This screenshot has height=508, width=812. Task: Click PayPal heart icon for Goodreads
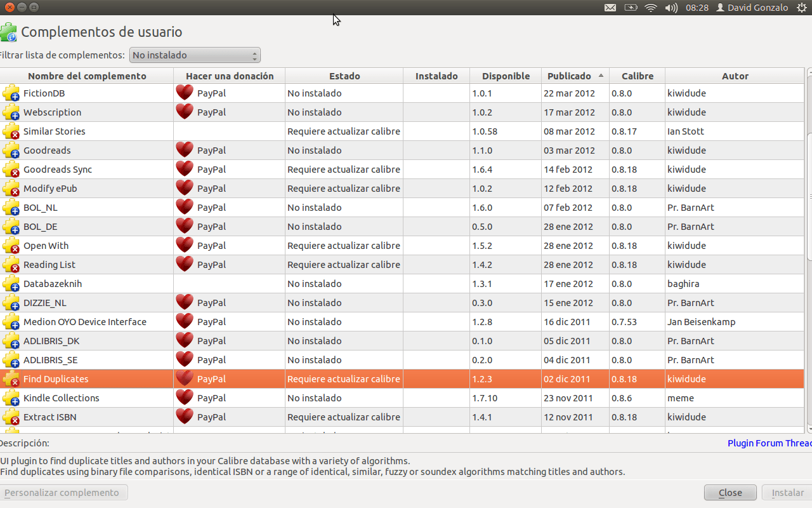point(185,150)
